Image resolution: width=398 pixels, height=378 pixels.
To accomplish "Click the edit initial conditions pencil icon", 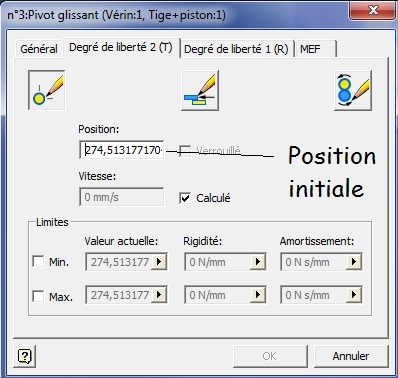I will tap(47, 90).
